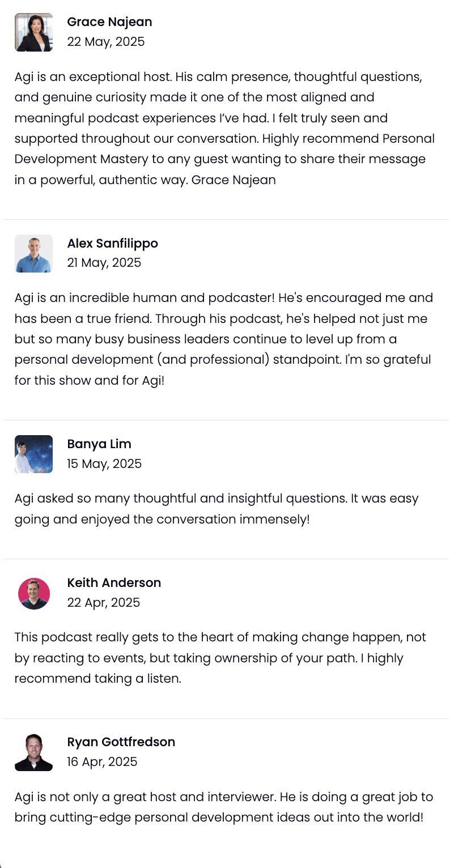Click Grace Najean's profile photo
Image resolution: width=450 pixels, height=868 pixels.
[33, 32]
